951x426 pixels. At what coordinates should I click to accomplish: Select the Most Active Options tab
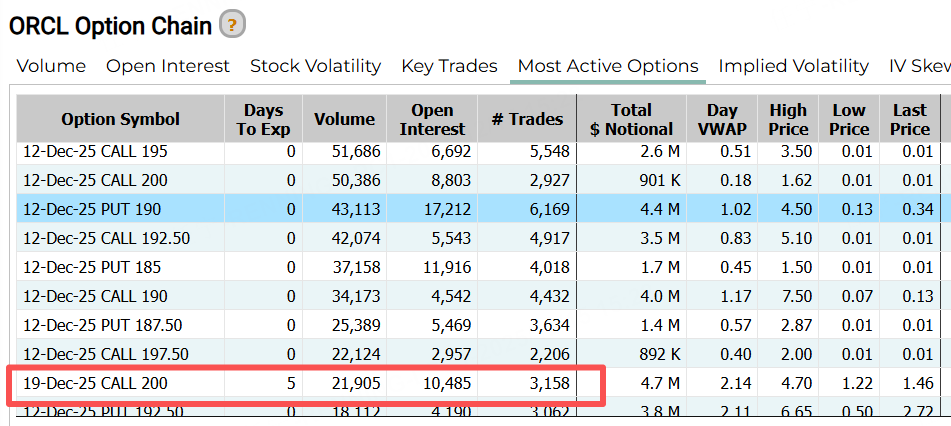pyautogui.click(x=608, y=66)
